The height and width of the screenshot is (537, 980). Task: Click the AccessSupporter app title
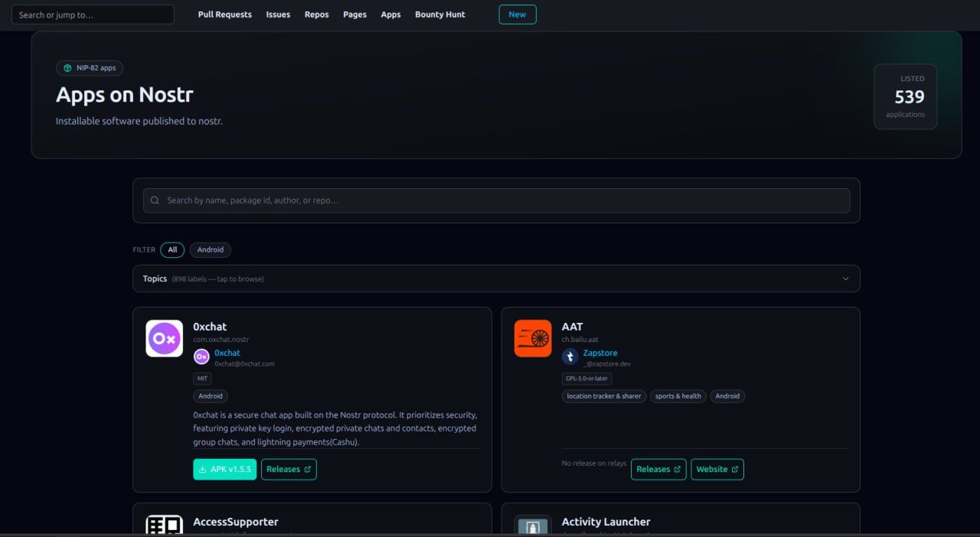pos(236,522)
